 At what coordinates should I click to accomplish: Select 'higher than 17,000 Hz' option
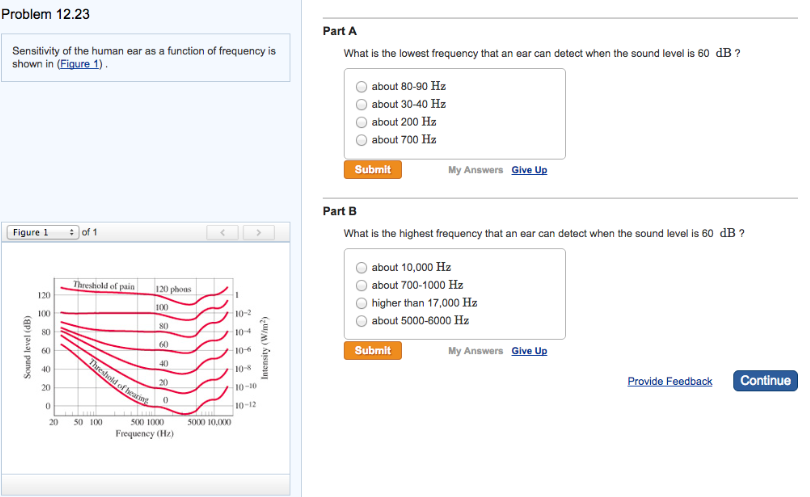click(x=362, y=303)
